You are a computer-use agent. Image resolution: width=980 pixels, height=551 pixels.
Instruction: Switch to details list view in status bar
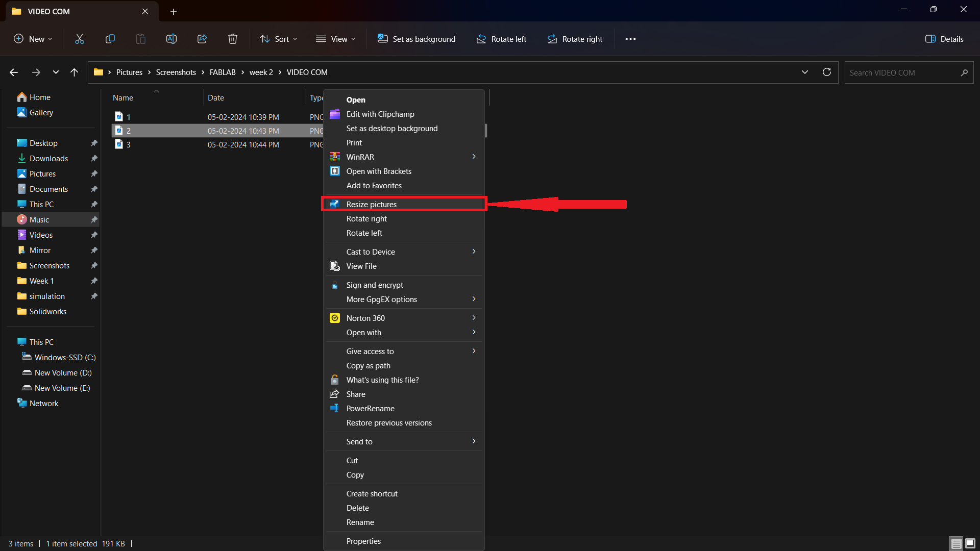point(956,543)
